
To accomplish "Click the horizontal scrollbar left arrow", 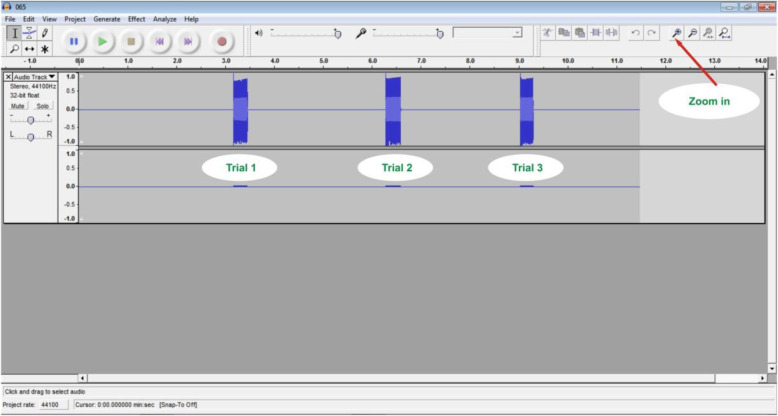I will [x=82, y=378].
